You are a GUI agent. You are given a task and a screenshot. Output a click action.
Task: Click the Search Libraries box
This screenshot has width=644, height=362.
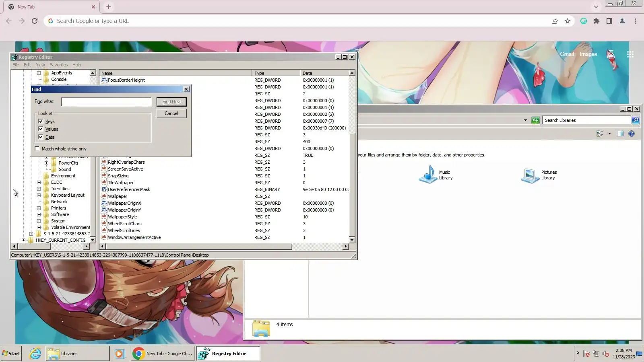pos(586,120)
